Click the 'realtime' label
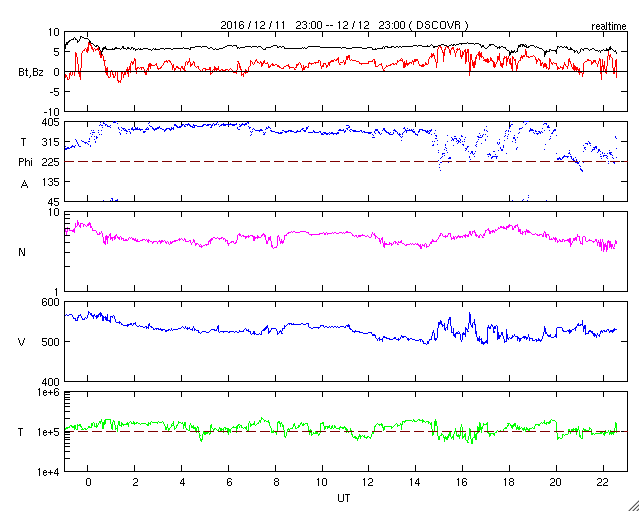640x512 pixels. tap(609, 27)
